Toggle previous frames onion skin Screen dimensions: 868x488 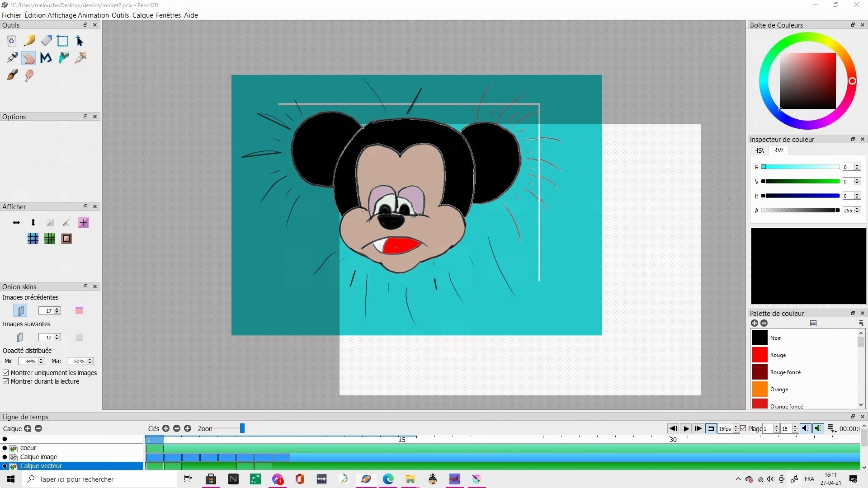20,310
